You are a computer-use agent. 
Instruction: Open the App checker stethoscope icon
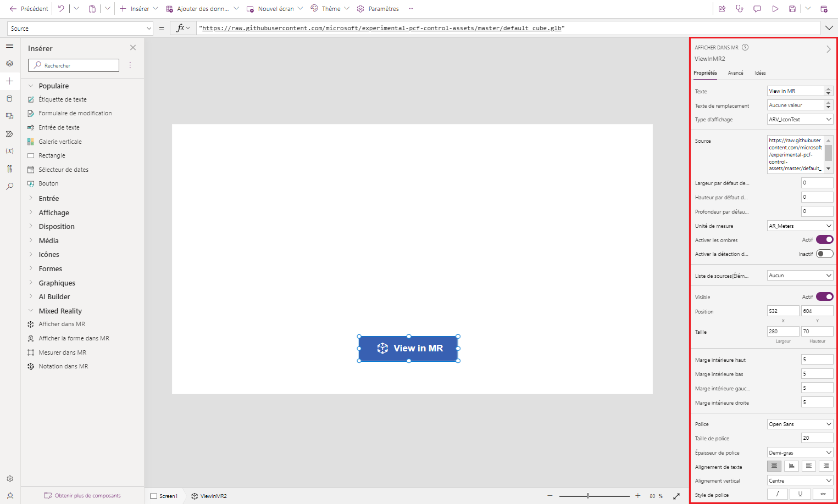[740, 9]
